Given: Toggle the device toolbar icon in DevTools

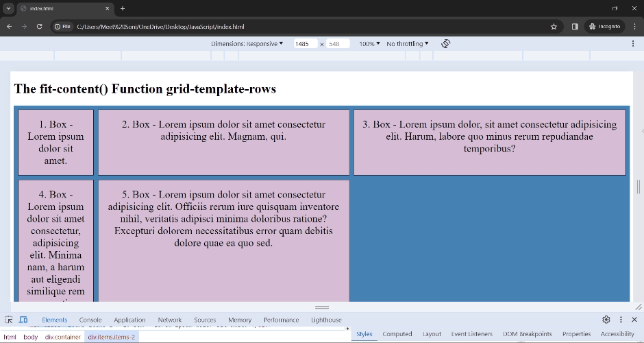Looking at the screenshot, I should (x=23, y=320).
